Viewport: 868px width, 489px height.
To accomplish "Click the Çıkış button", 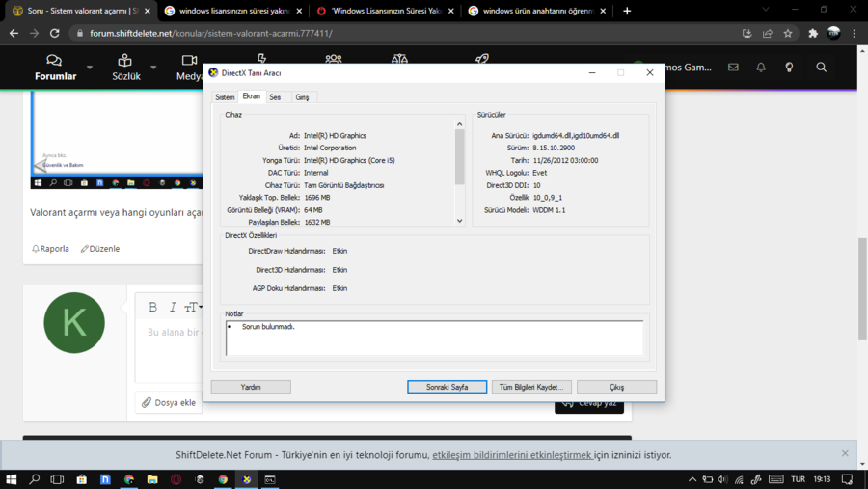I will (616, 387).
